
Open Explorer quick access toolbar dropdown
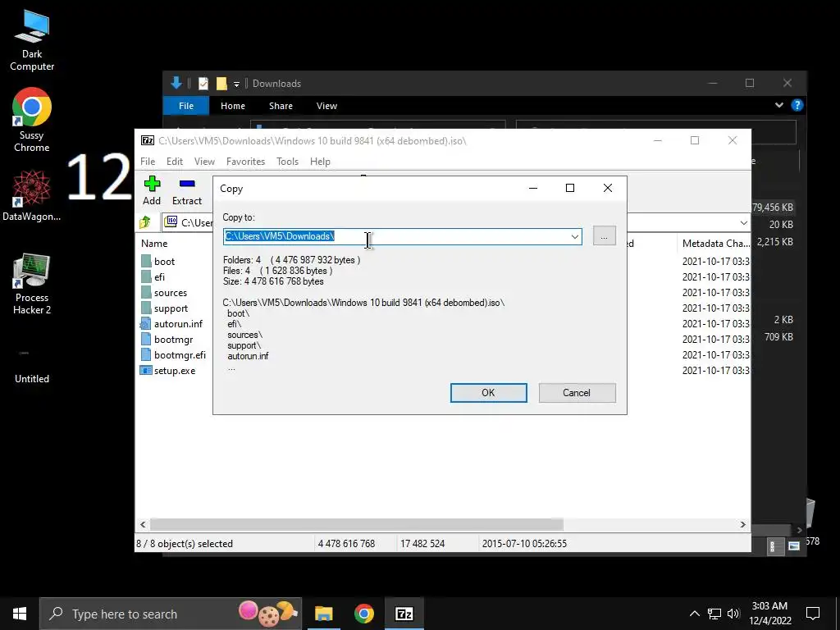tap(236, 84)
